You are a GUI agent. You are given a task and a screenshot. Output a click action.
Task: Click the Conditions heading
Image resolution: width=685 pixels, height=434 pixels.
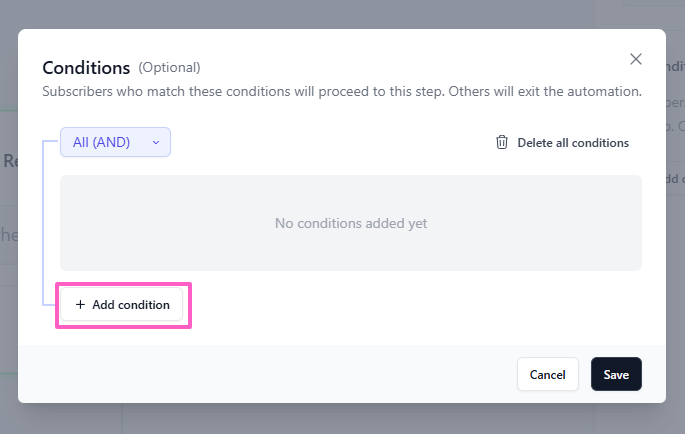click(86, 68)
